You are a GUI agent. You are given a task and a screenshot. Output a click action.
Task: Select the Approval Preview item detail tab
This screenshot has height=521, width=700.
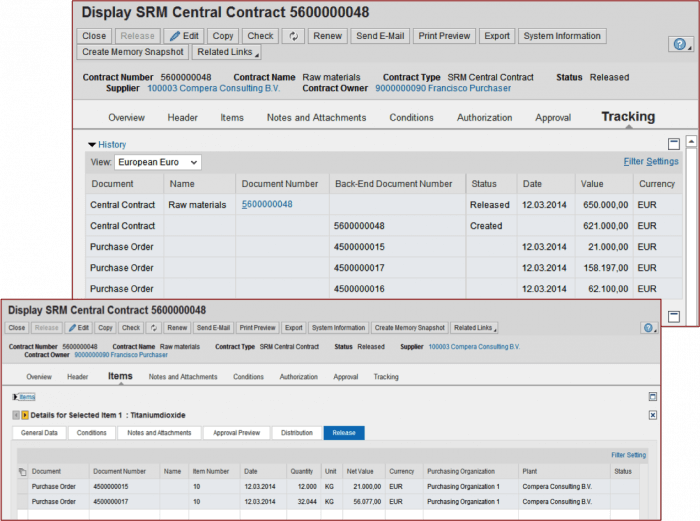[237, 433]
